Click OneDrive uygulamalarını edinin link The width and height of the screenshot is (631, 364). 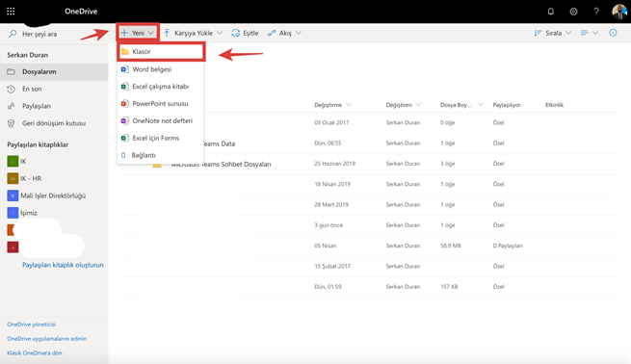click(46, 339)
